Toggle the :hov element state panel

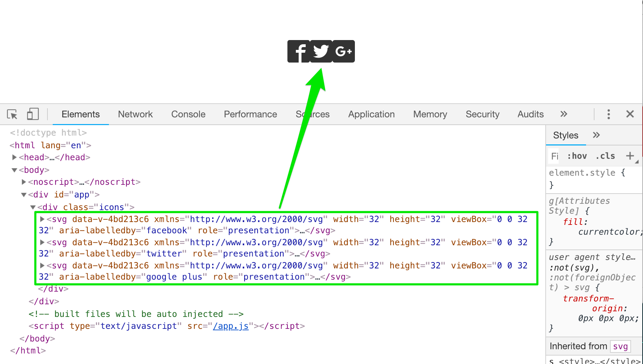[x=577, y=156]
